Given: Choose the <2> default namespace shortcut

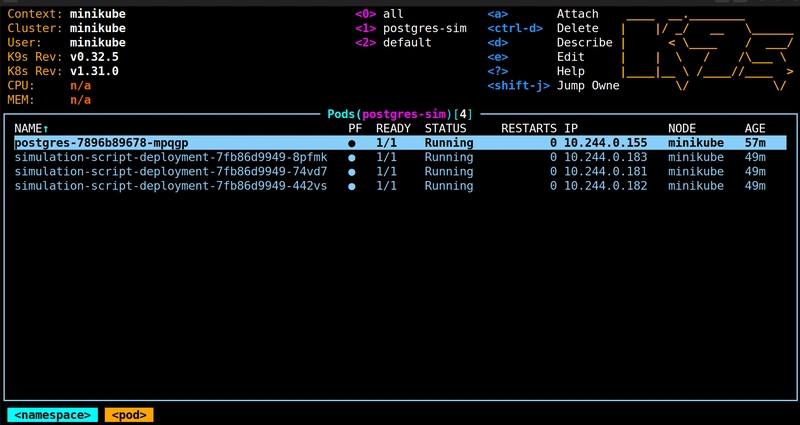Looking at the screenshot, I should coord(393,43).
